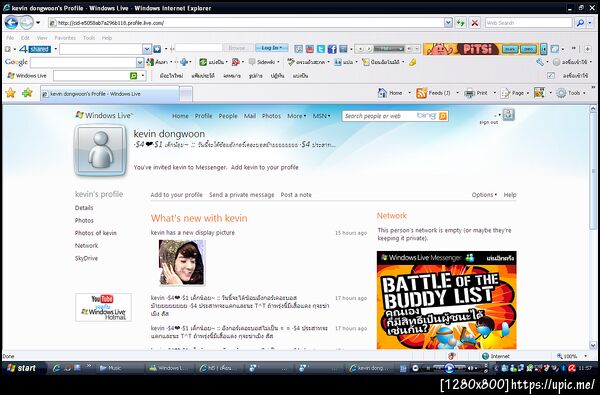Click the PiTSi banner in the toolbar
Viewport: 600px width, 395px height.
click(x=481, y=49)
